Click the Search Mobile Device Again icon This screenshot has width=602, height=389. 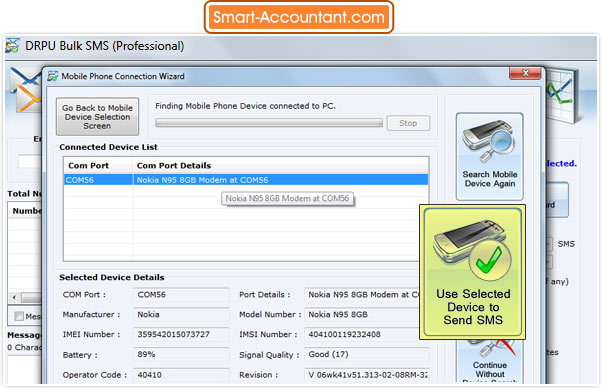point(489,156)
